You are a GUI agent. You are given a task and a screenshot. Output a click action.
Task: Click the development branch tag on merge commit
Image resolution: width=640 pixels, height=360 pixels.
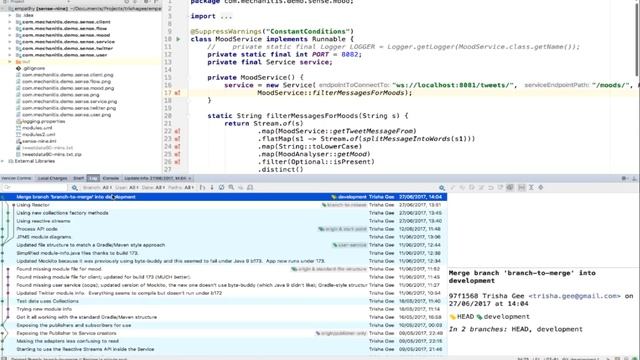click(x=349, y=197)
